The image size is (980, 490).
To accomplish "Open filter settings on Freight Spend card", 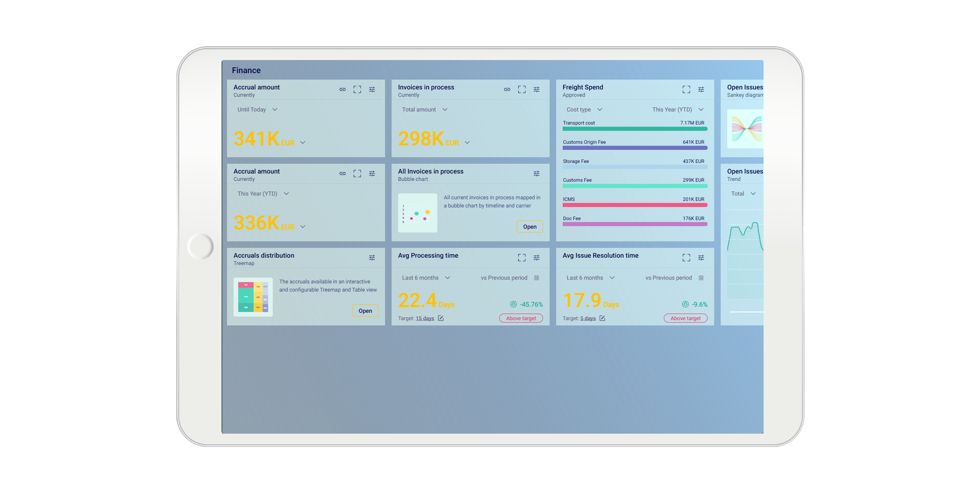I will coord(701,89).
